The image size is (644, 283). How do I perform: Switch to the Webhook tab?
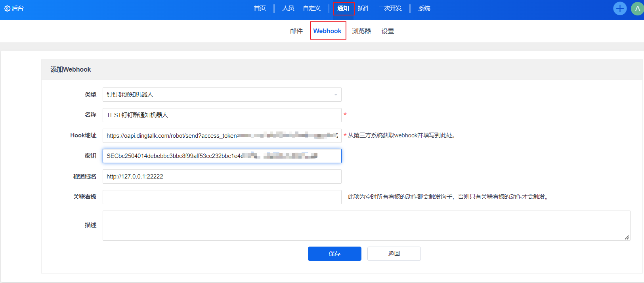coord(327,31)
